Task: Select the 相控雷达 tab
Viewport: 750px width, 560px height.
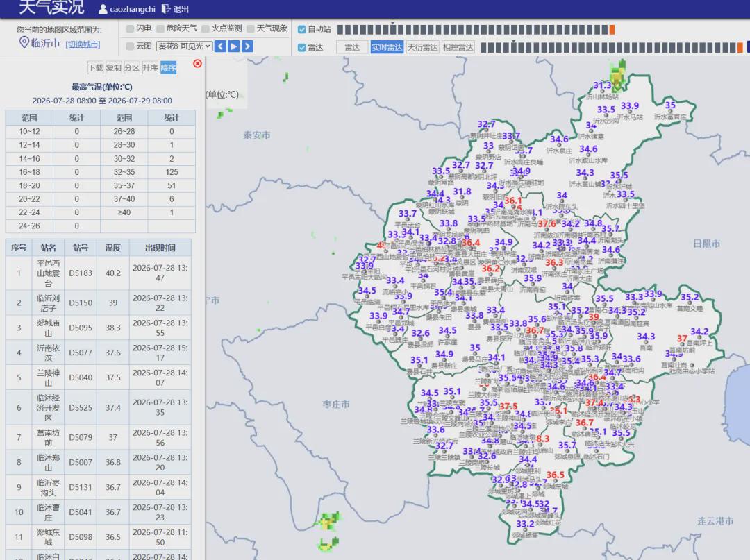Action: [458, 47]
